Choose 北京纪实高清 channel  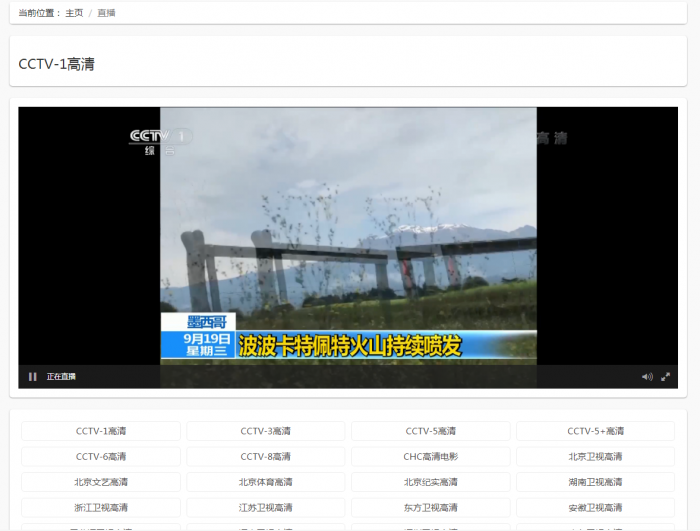tap(431, 482)
